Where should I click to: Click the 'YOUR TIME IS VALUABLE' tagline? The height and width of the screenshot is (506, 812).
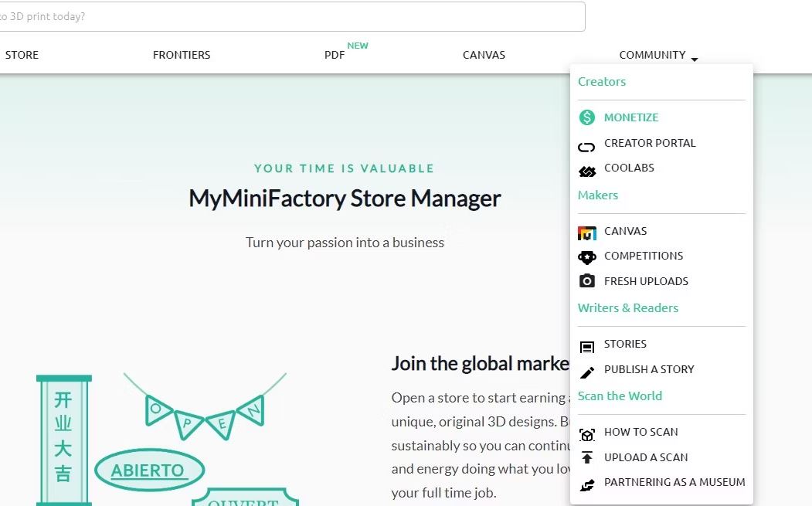(x=345, y=168)
